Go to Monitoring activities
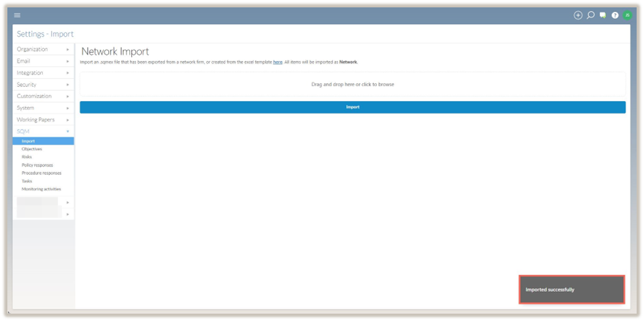Screen dimensions: 644x321 pyautogui.click(x=41, y=189)
